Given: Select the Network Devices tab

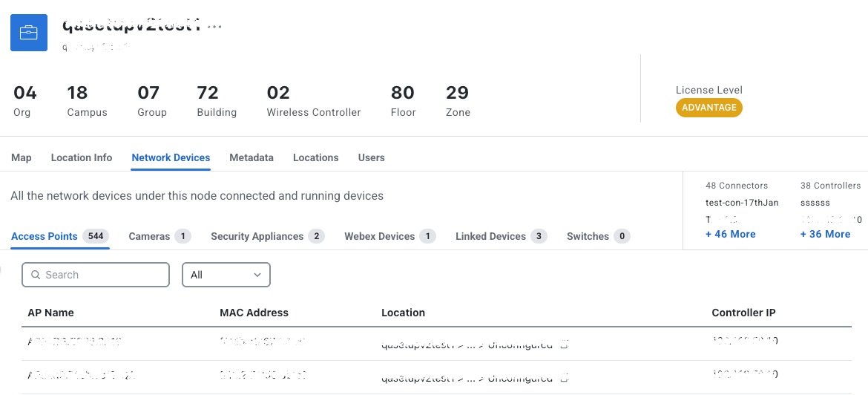Looking at the screenshot, I should point(171,158).
